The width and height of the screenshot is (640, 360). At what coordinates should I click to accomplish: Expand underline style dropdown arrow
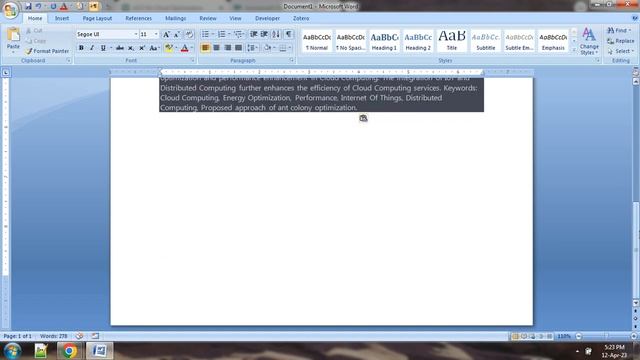pos(111,48)
